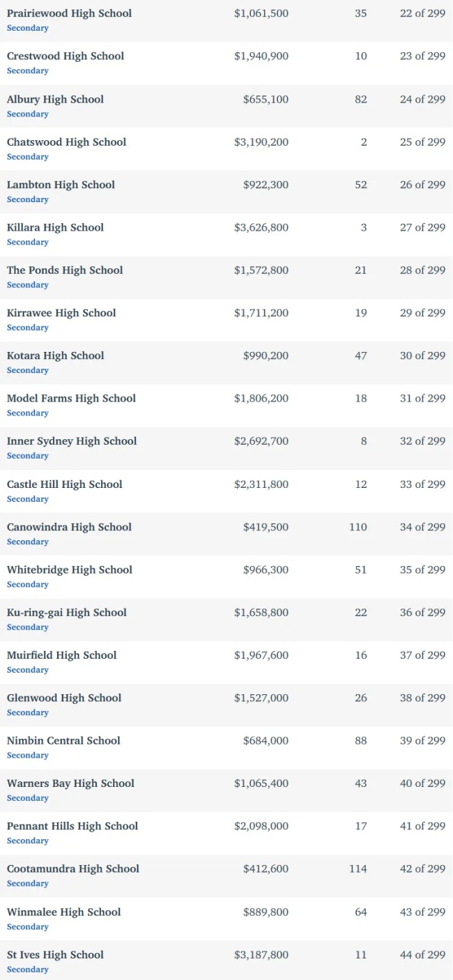Open the Ku-ring-gai High School page
The height and width of the screenshot is (980, 453).
[67, 612]
